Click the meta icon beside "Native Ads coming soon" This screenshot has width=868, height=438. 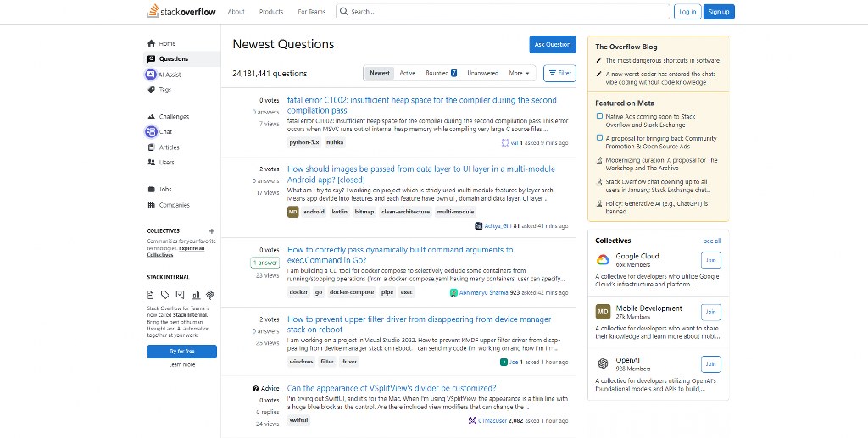599,117
